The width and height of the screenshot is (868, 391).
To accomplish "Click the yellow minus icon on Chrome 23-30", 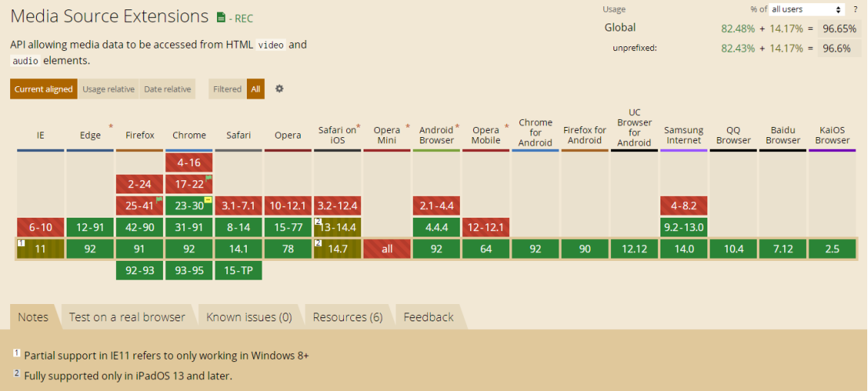I will point(208,200).
